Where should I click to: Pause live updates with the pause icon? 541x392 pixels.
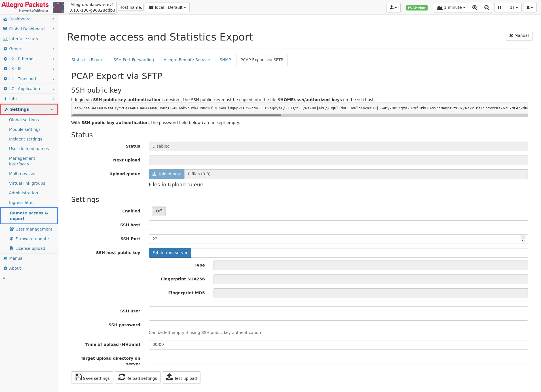(500, 8)
